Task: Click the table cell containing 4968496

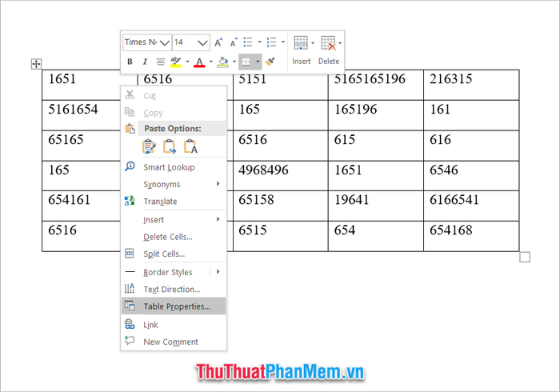Action: pos(280,170)
